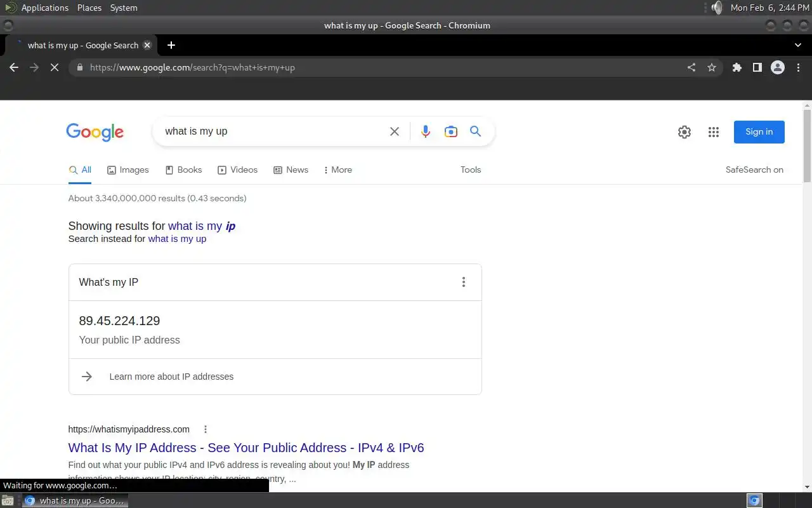Switch to Images results
The image size is (812, 508).
(128, 170)
